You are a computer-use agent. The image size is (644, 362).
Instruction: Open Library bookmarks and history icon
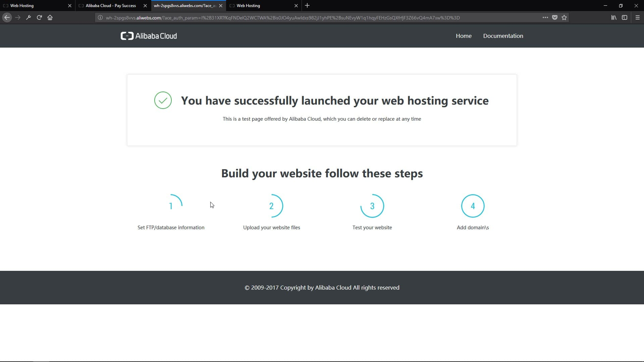click(613, 17)
